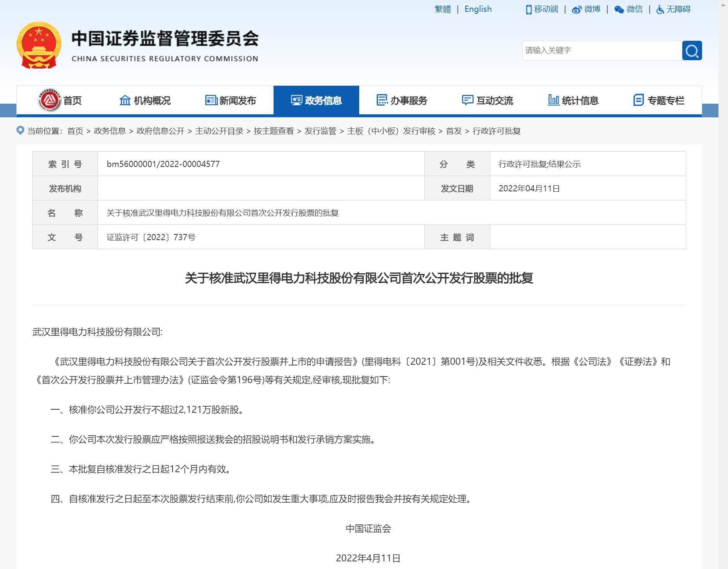This screenshot has height=569, width=728.
Task: Click the Weibo icon
Action: (x=577, y=10)
